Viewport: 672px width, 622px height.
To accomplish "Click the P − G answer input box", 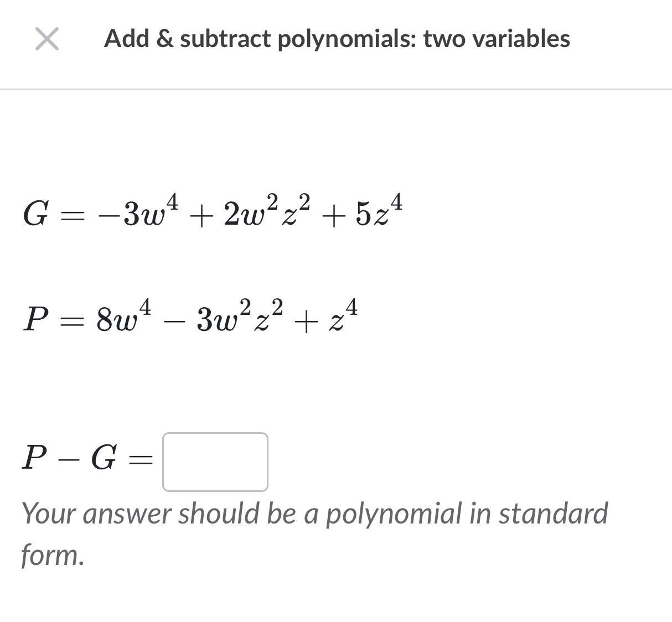I will (215, 462).
